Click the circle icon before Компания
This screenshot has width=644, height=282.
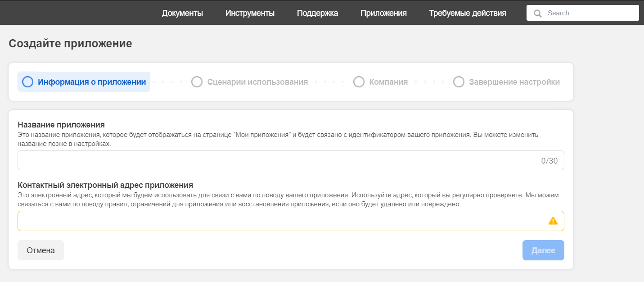pyautogui.click(x=359, y=82)
